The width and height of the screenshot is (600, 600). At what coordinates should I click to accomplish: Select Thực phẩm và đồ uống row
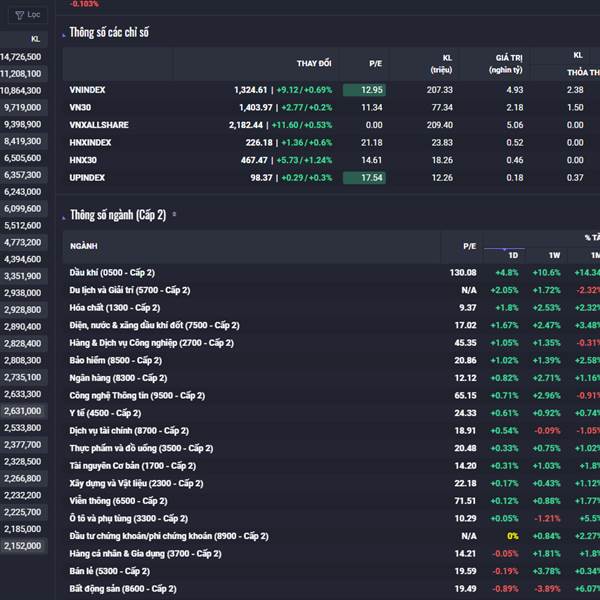[331, 448]
